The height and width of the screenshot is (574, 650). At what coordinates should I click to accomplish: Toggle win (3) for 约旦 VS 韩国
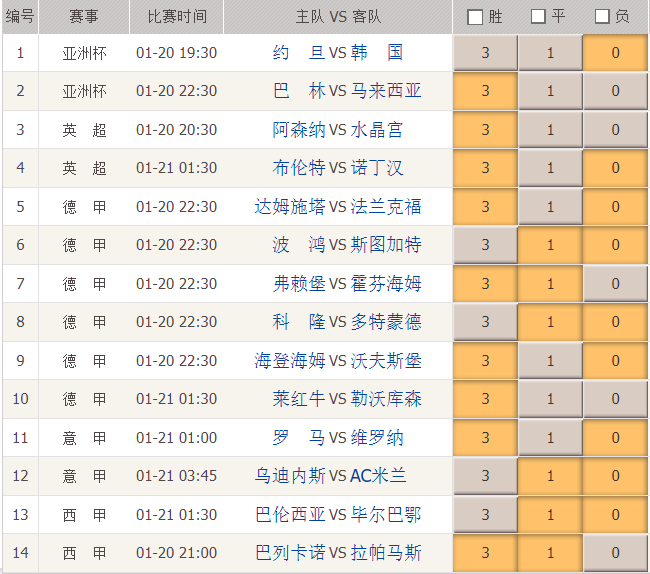pos(485,53)
